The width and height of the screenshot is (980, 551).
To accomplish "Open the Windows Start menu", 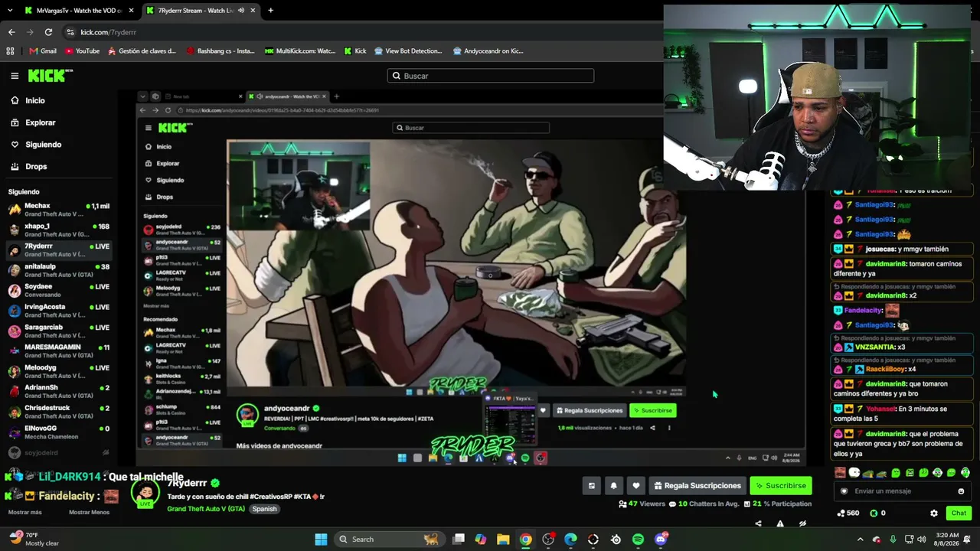I will pos(321,540).
